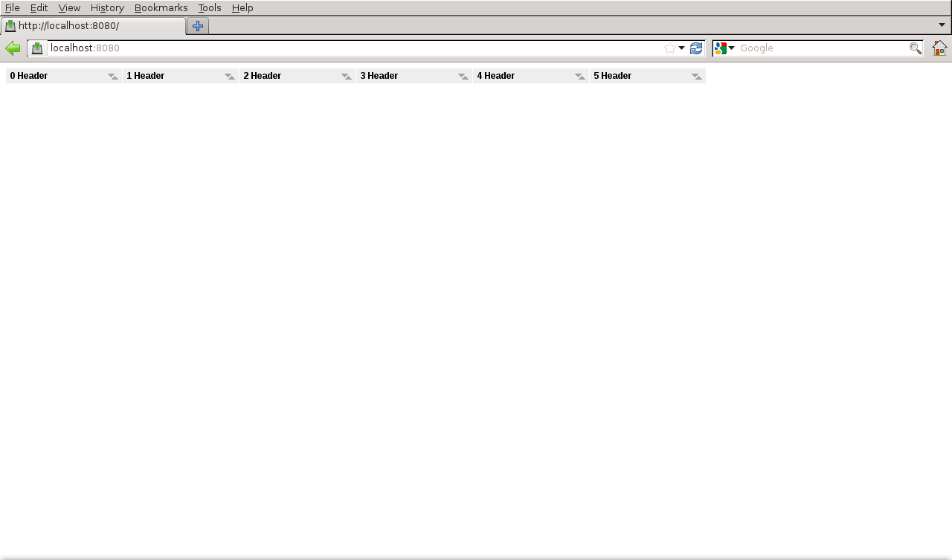Open the File menu

[12, 7]
